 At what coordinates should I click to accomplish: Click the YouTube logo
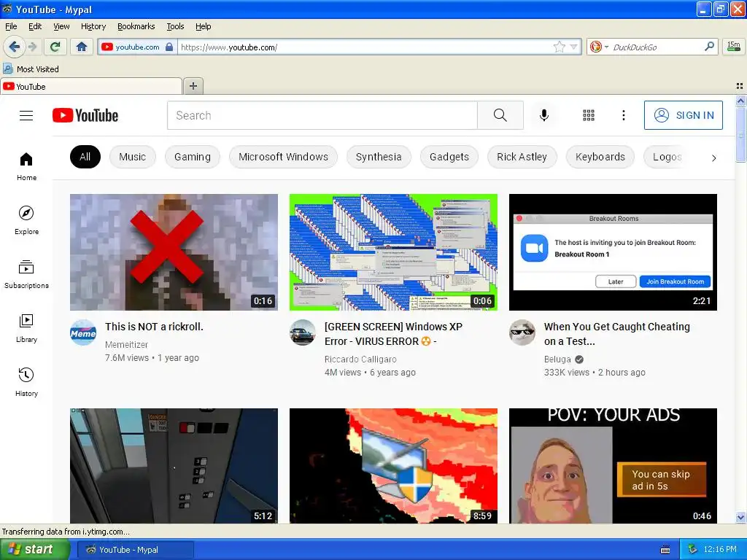pos(85,115)
